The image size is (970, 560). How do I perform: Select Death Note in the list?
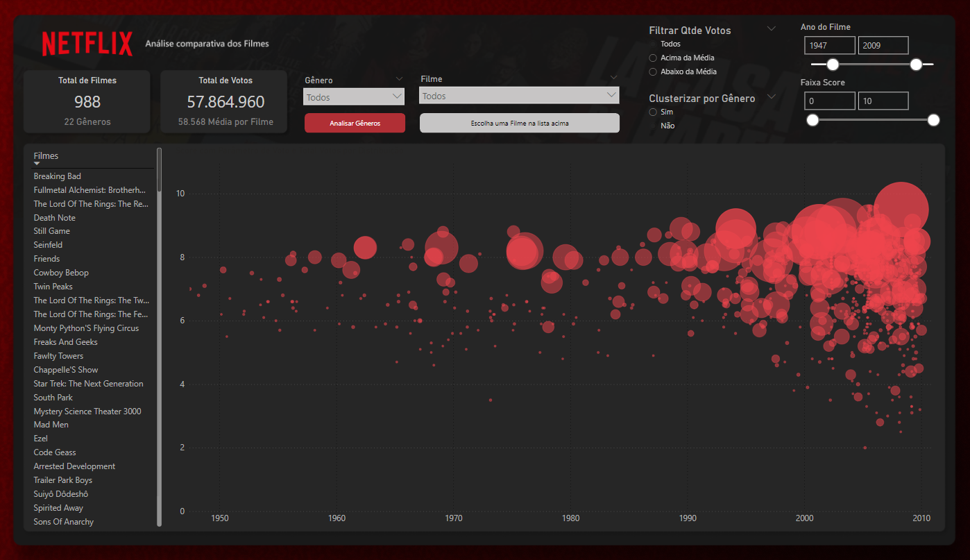54,218
